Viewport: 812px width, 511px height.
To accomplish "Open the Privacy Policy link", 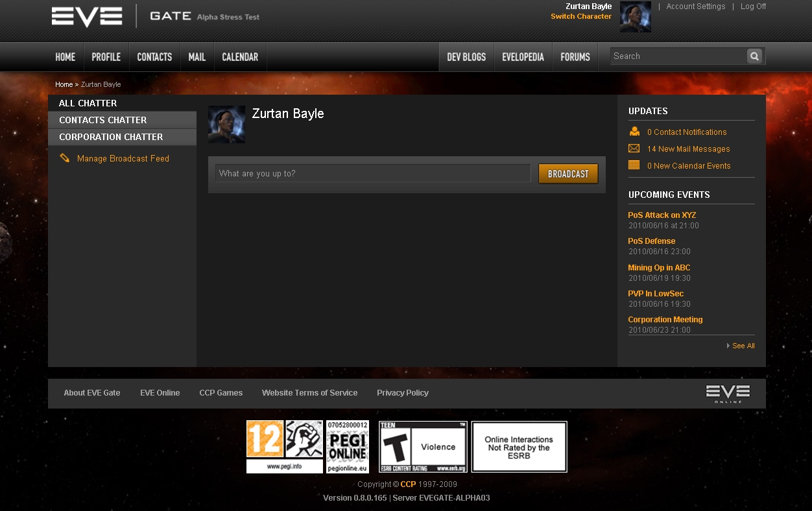I will [x=403, y=392].
